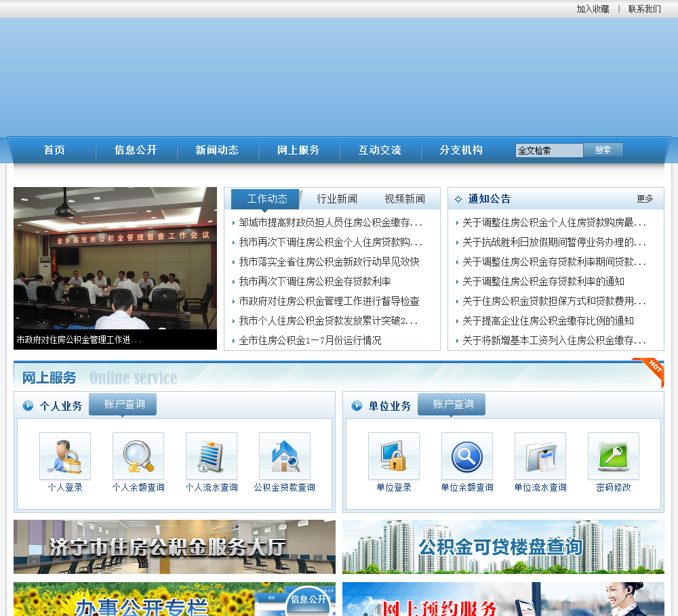Click the HOT ribbon badge
678x616 pixels.
click(650, 371)
